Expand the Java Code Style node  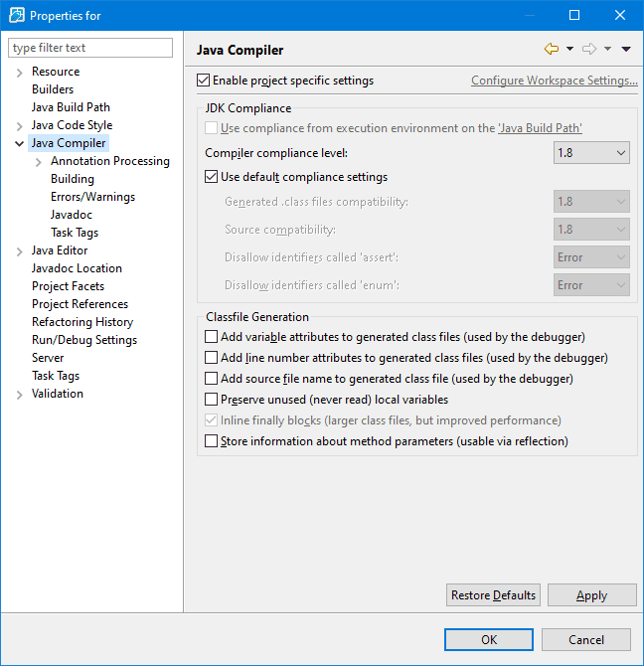[x=19, y=126]
